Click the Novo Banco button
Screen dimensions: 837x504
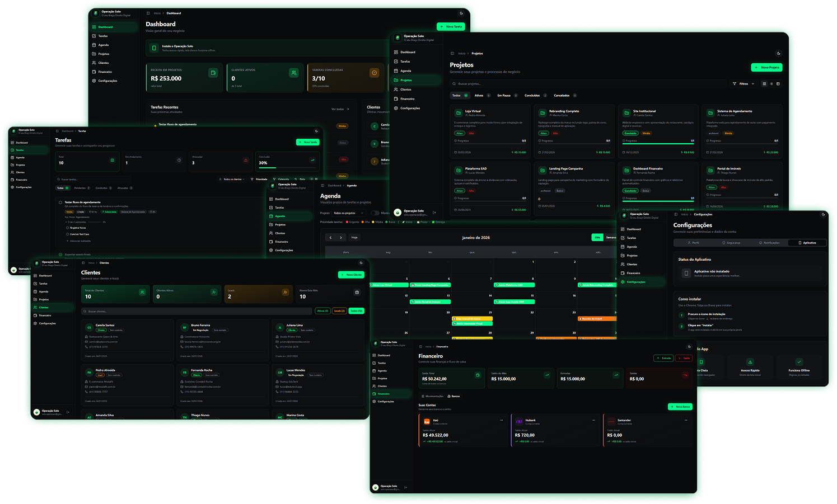(x=680, y=407)
